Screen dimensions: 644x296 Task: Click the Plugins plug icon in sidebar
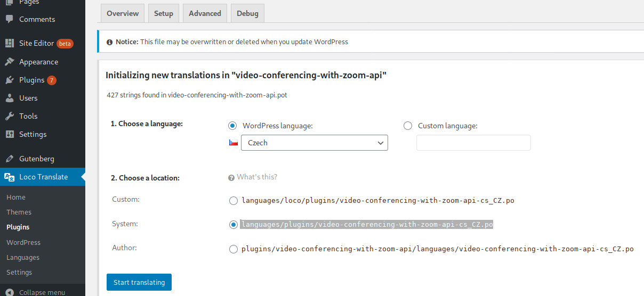tap(10, 80)
